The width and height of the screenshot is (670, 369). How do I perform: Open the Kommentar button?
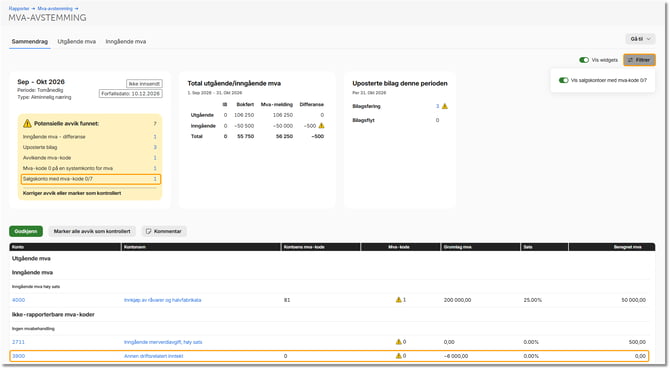click(x=164, y=231)
